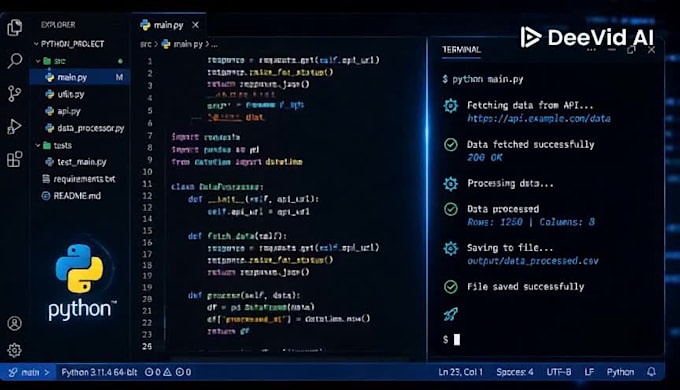Open the Explorer files icon in activity bar
Image resolution: width=680 pixels, height=390 pixels.
(x=15, y=28)
